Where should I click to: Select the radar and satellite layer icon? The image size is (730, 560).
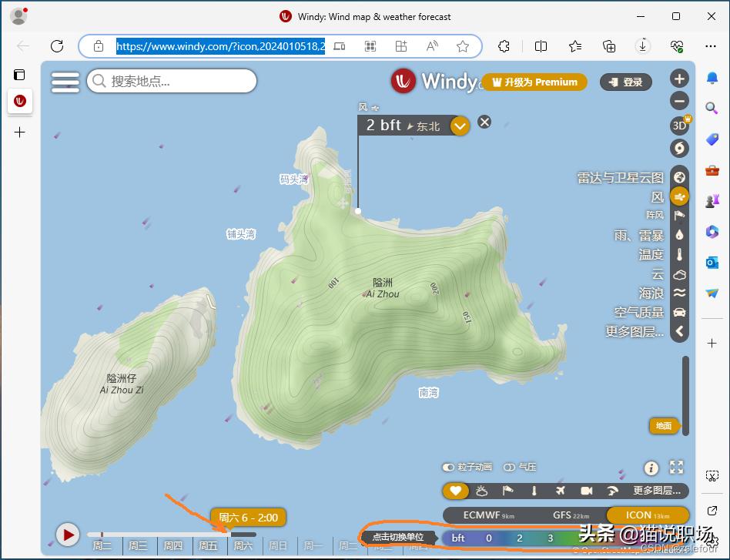click(x=679, y=177)
